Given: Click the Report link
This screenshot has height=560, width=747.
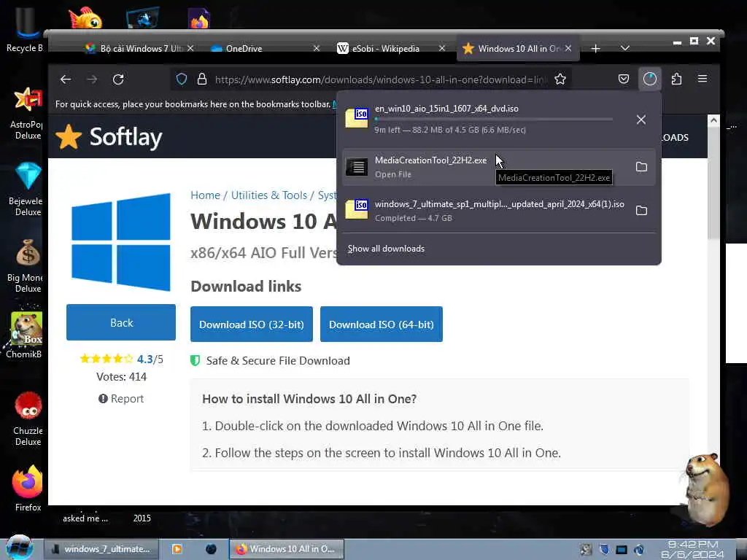Looking at the screenshot, I should (121, 399).
